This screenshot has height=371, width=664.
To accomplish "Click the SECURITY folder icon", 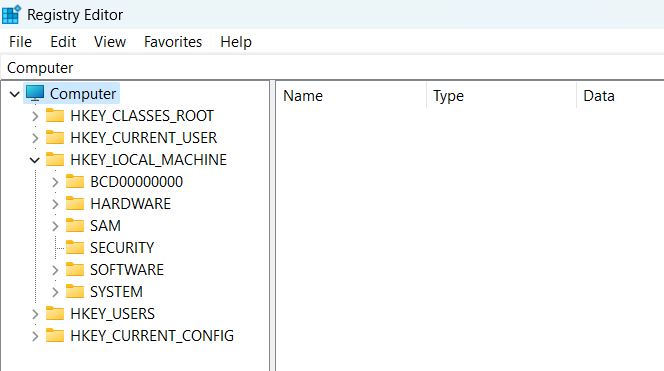I will coord(75,247).
